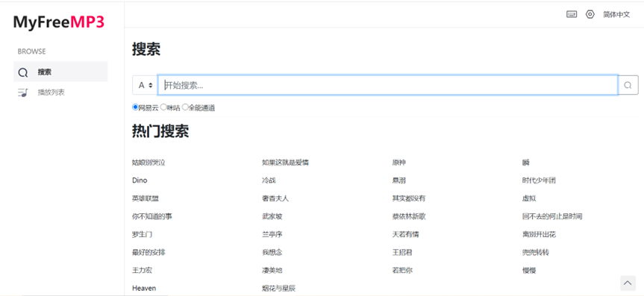Select trending keyword 瞬
The width and height of the screenshot is (644, 296).
(x=525, y=163)
